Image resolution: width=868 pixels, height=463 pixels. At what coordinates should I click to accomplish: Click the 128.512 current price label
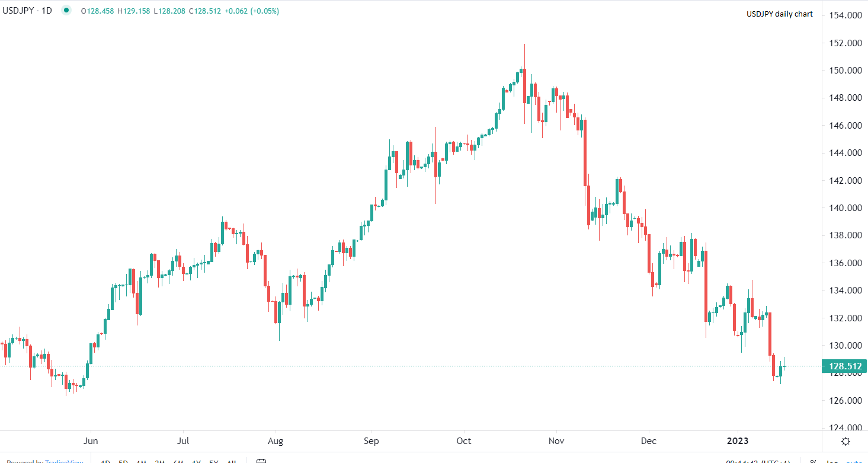844,366
